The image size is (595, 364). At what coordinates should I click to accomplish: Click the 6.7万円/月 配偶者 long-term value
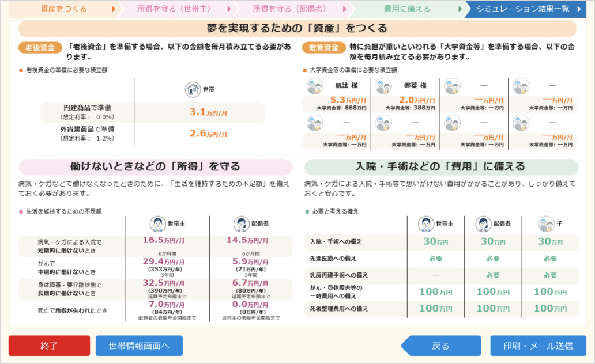pyautogui.click(x=250, y=283)
